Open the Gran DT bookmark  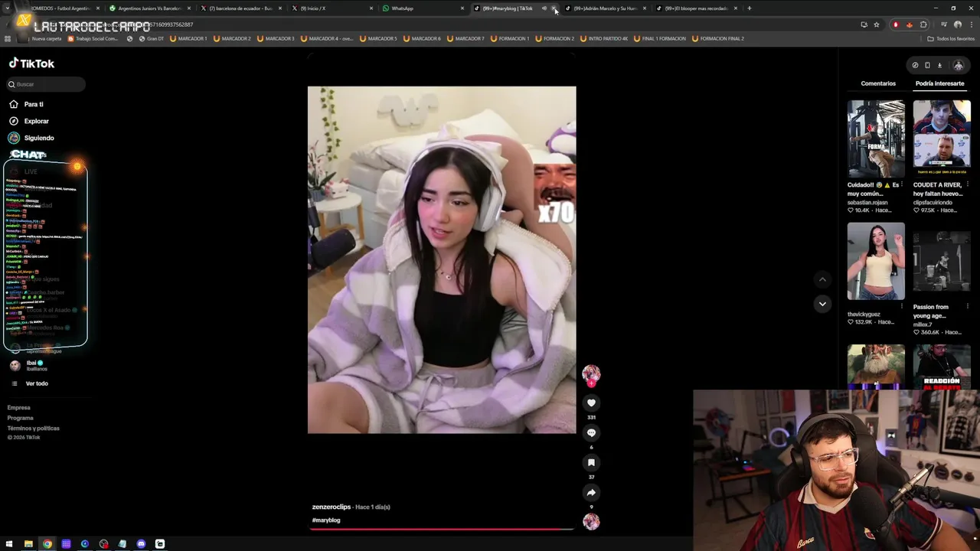pos(151,38)
